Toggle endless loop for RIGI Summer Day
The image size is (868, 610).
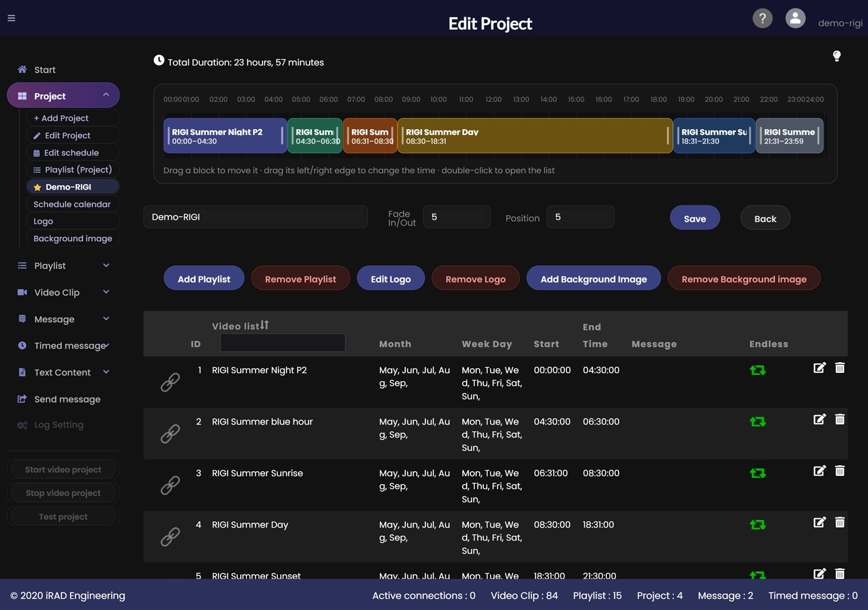(757, 525)
